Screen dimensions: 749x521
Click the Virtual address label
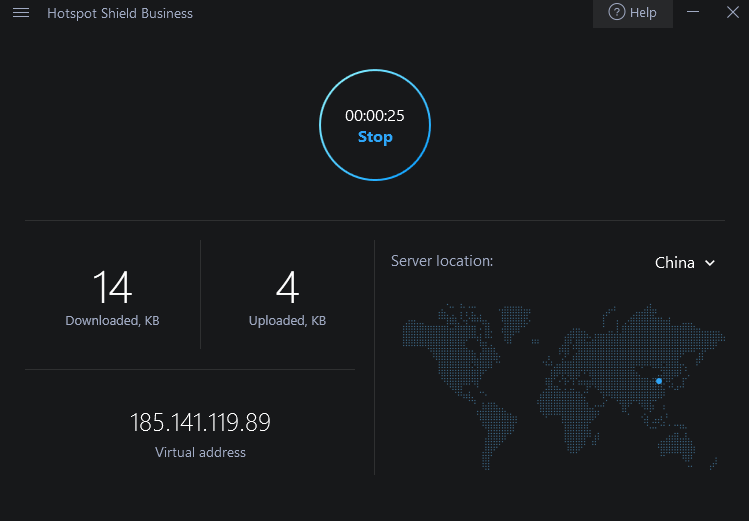[x=200, y=452]
